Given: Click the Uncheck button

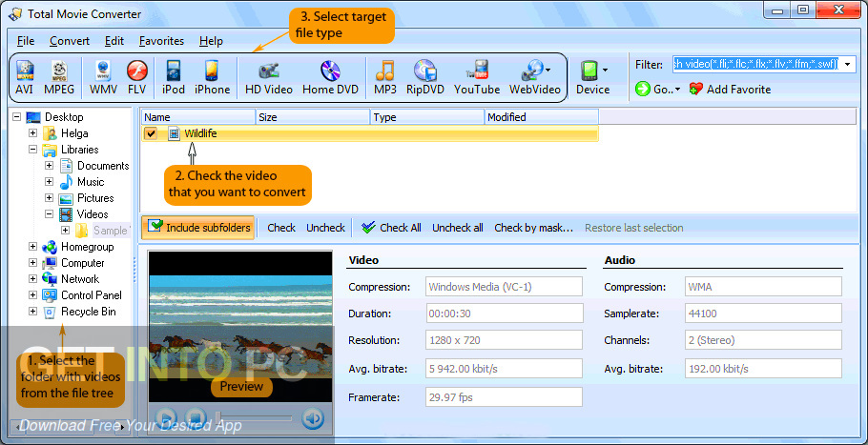Looking at the screenshot, I should click(325, 227).
